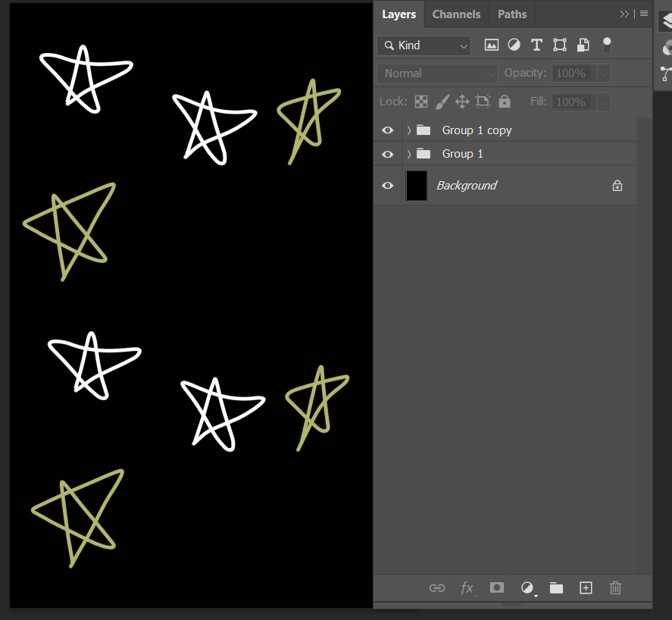Open the filter for pixel layers icon

coord(491,45)
